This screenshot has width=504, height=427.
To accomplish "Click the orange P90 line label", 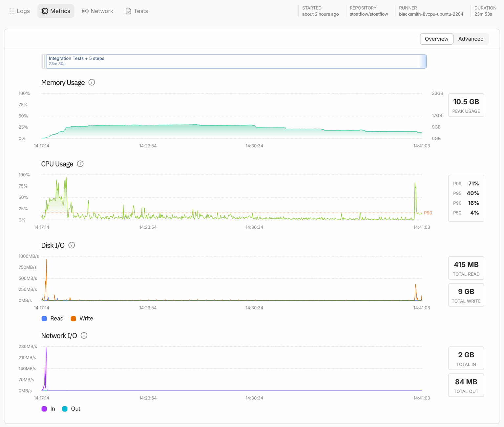I will pos(428,213).
